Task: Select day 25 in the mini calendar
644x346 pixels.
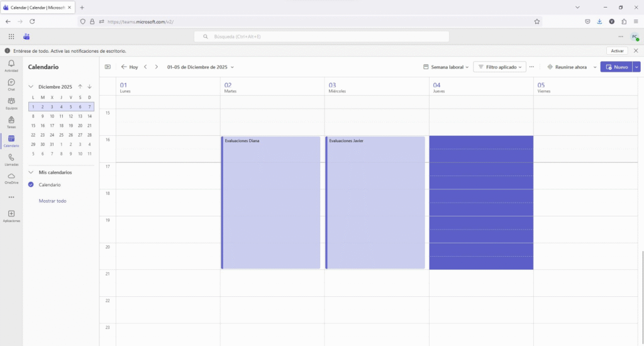Action: (x=61, y=135)
